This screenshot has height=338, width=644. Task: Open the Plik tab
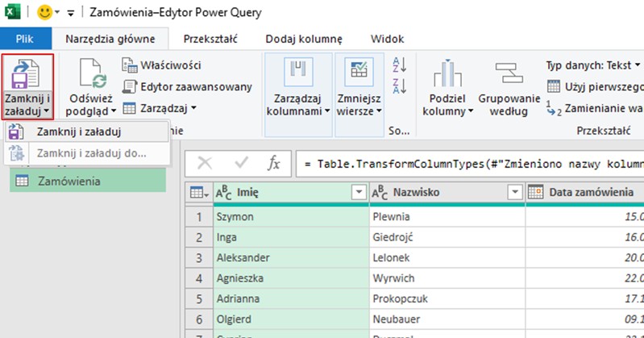[x=26, y=39]
